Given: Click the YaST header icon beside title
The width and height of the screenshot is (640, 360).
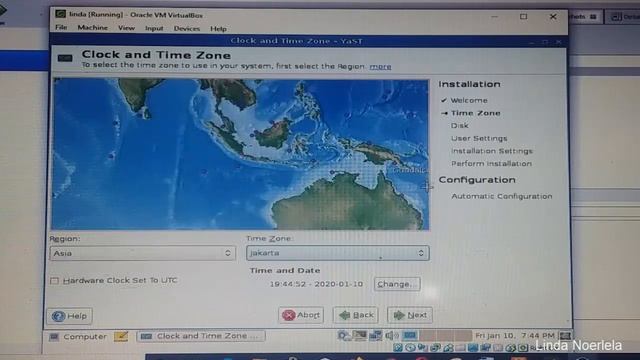Looking at the screenshot, I should (x=65, y=58).
